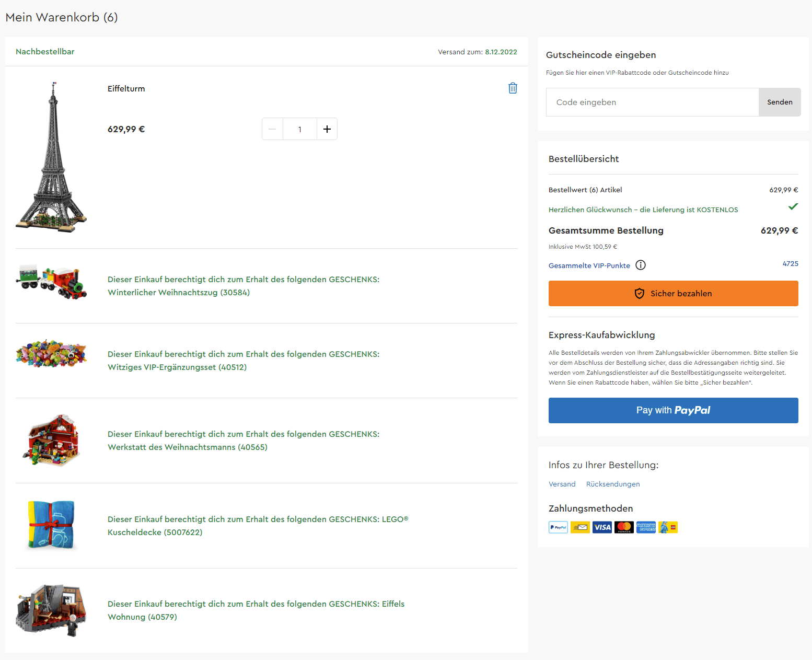
Task: Click the American Express payment icon
Action: [x=646, y=527]
